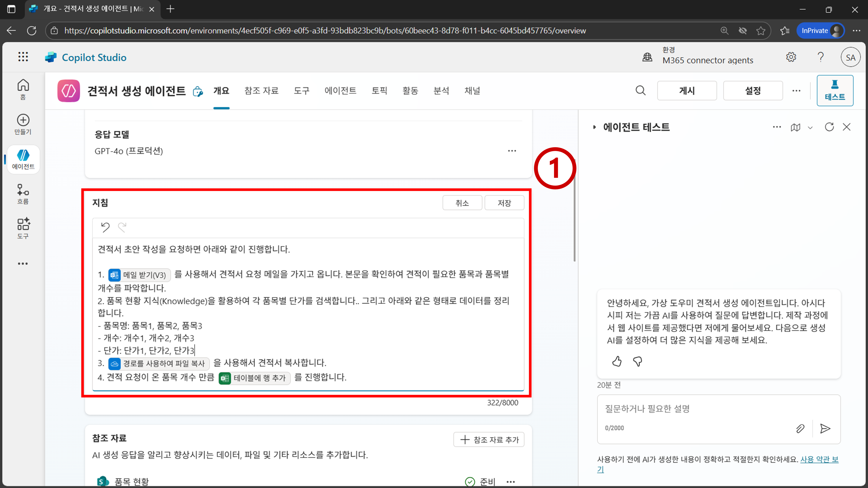Click the thumbs down feedback icon

(638, 361)
